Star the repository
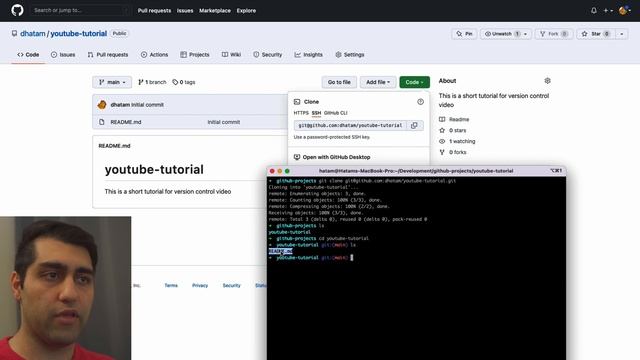Screen dimensions: 640x360 (x=596, y=34)
